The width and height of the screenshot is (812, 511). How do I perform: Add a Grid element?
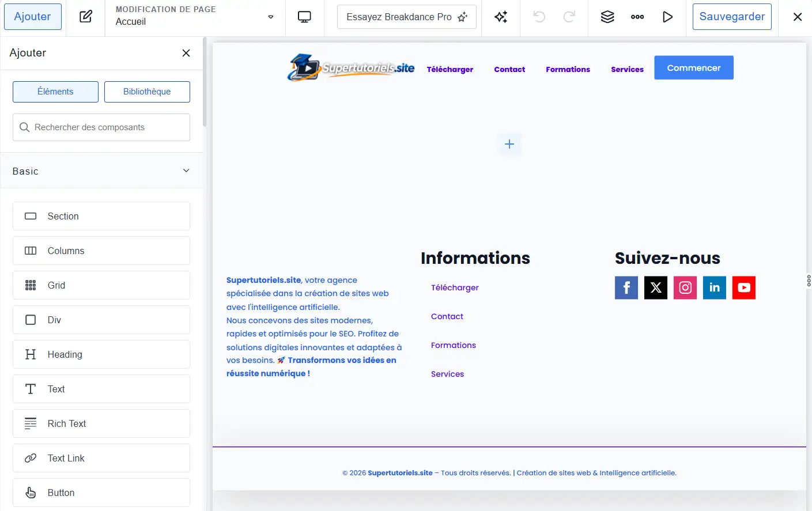tap(101, 285)
